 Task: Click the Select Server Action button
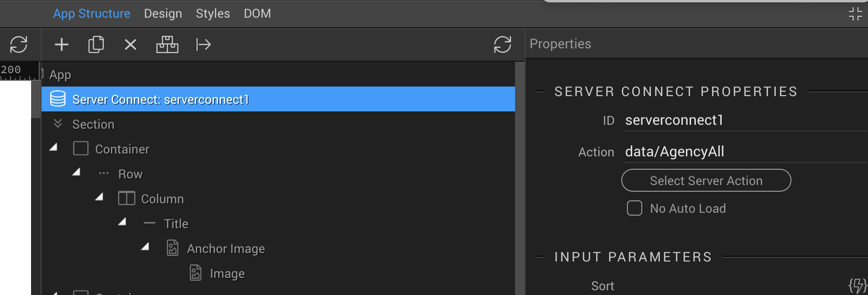(x=706, y=180)
